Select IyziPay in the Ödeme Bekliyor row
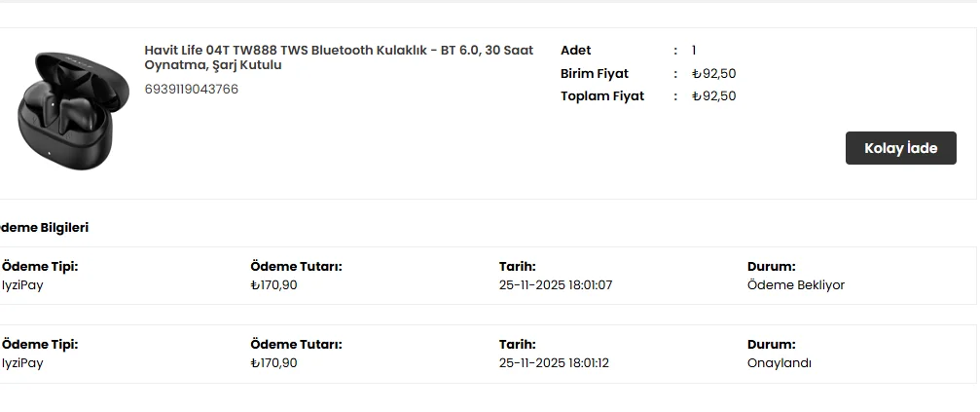 22,285
